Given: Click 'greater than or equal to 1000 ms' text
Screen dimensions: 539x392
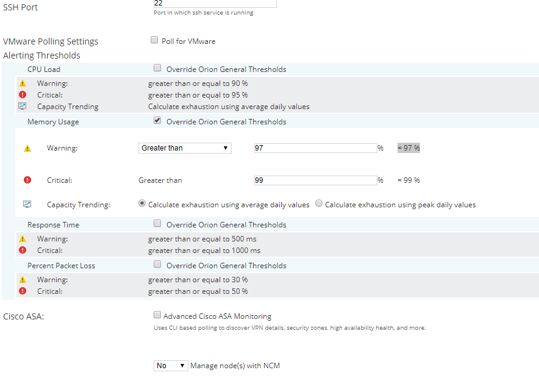Looking at the screenshot, I should [x=204, y=251].
